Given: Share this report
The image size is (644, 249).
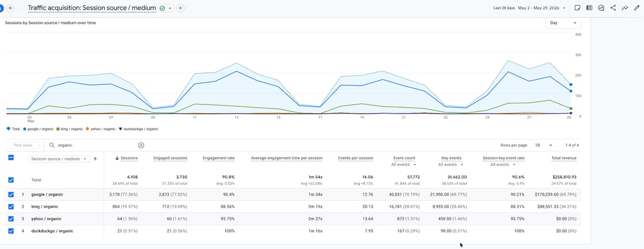Looking at the screenshot, I should pyautogui.click(x=613, y=8).
